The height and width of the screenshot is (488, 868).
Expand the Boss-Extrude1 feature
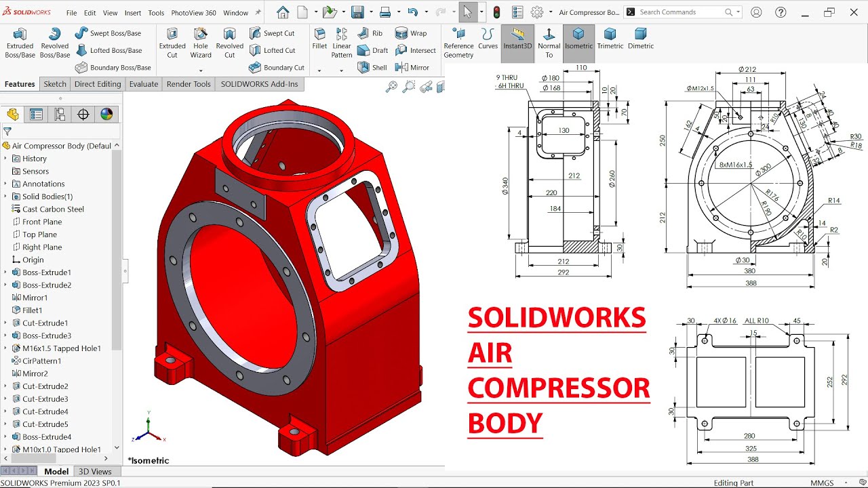click(x=6, y=272)
